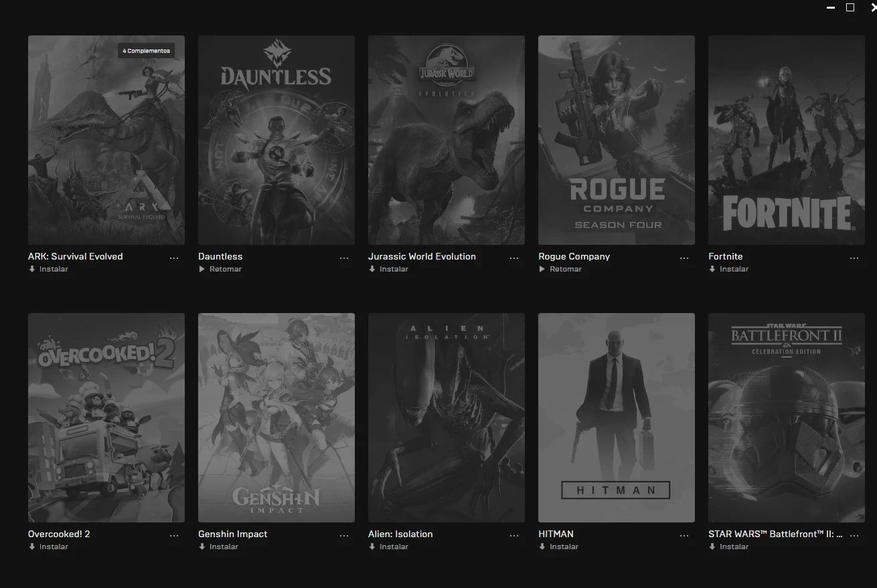Open the Rogue Company three-dot menu
Viewport: 877px width, 588px height.
(x=684, y=258)
